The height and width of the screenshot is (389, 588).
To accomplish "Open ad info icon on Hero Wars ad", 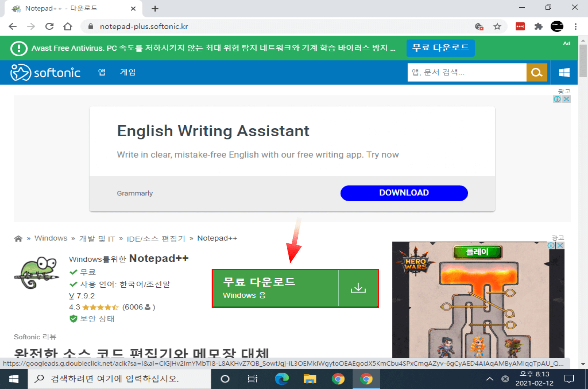I will click(x=551, y=245).
